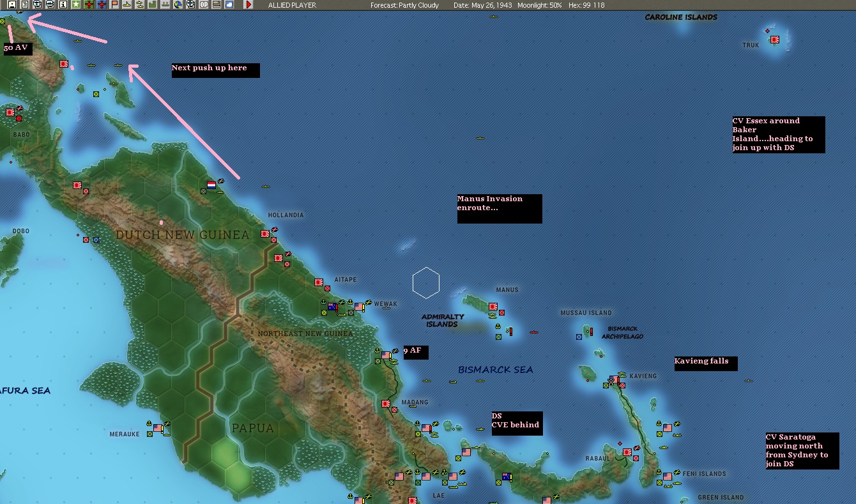Click the GREEN ISLAND map label

721,498
